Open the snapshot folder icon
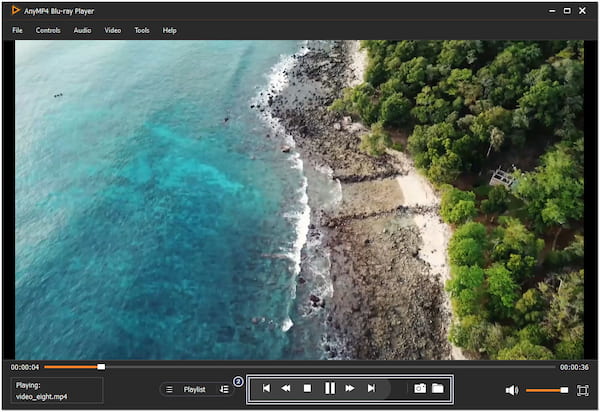600x412 pixels. [438, 388]
